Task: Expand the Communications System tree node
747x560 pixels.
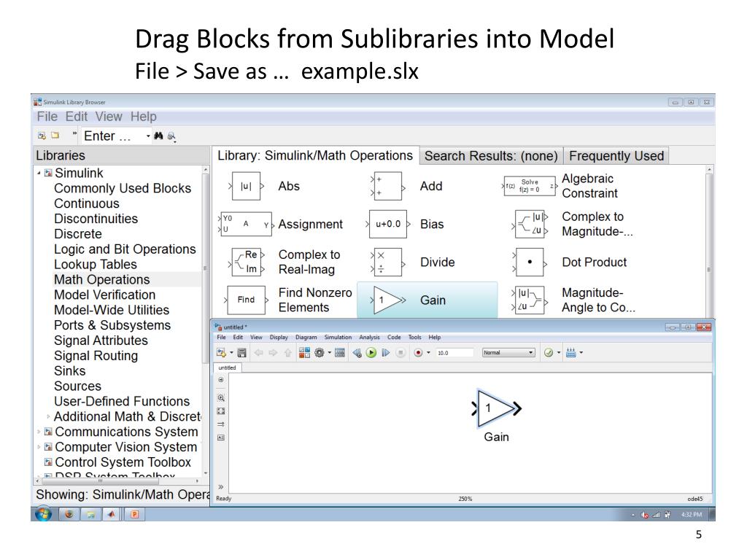Action: point(39,432)
